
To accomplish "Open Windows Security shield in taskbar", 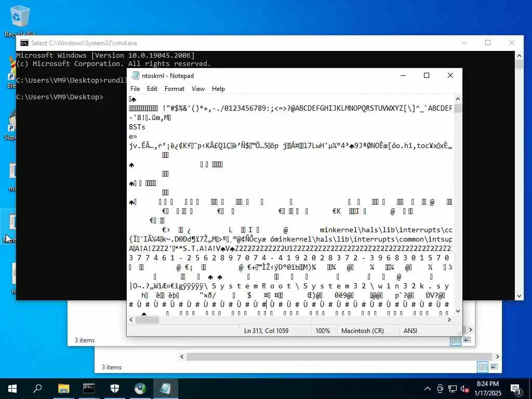I will 115,389.
